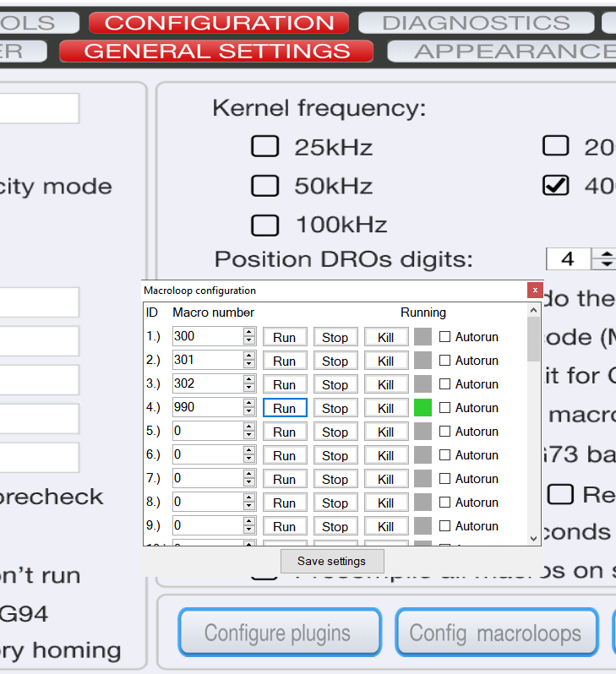Image resolution: width=616 pixels, height=674 pixels.
Task: Open the CONFIGURATION tab
Action: point(219,23)
